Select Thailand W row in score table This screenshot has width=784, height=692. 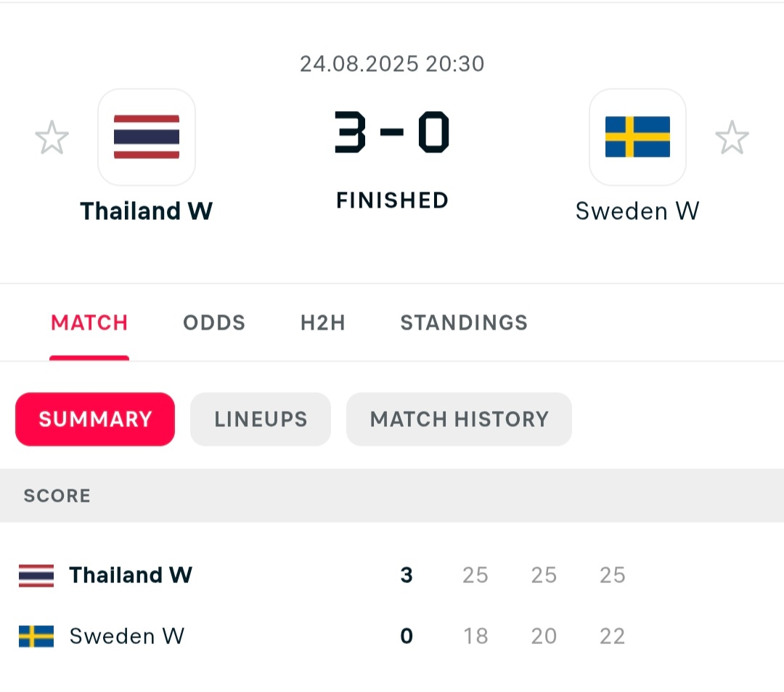(392, 575)
